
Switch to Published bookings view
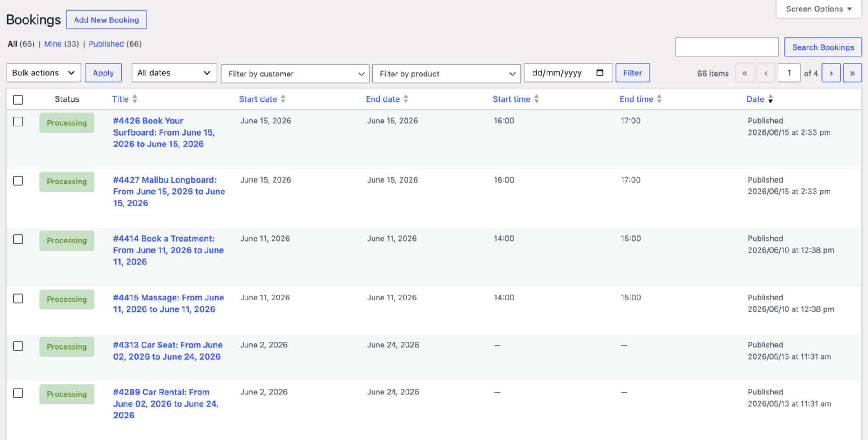(x=106, y=44)
